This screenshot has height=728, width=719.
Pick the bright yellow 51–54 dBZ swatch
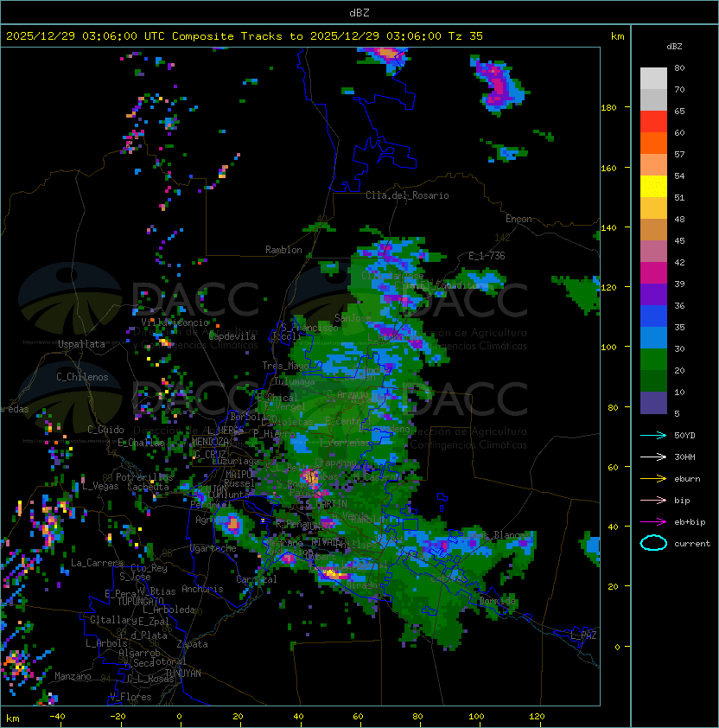click(x=653, y=186)
